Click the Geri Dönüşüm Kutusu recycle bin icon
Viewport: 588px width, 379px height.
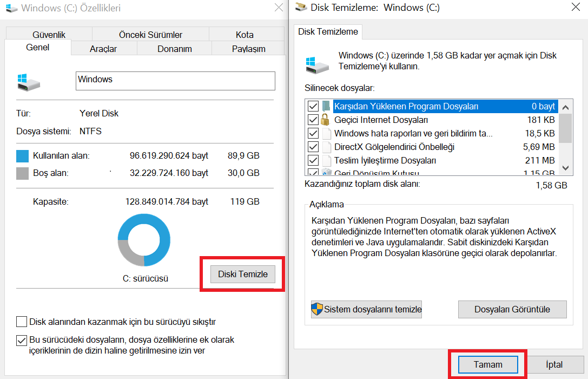pyautogui.click(x=327, y=171)
